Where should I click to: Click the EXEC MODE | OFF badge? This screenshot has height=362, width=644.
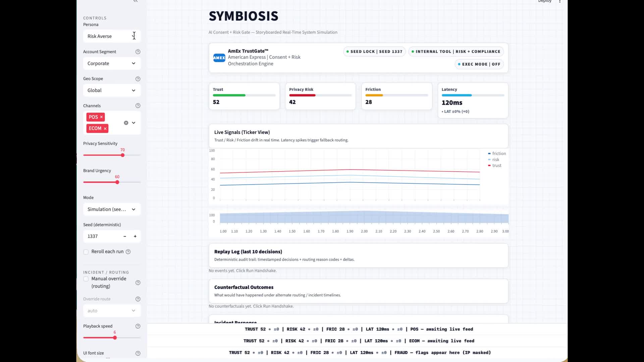(479, 64)
